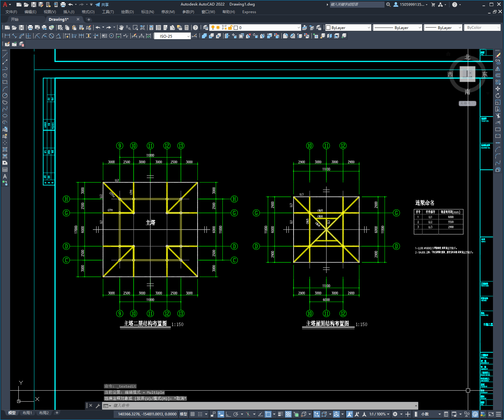The width and height of the screenshot is (504, 420).
Task: Select the Line tool in draw toolbar
Action: click(5, 55)
